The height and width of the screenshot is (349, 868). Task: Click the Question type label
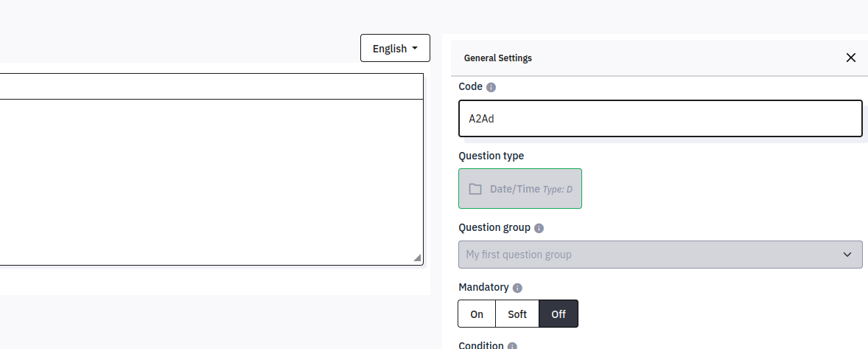[x=491, y=156]
